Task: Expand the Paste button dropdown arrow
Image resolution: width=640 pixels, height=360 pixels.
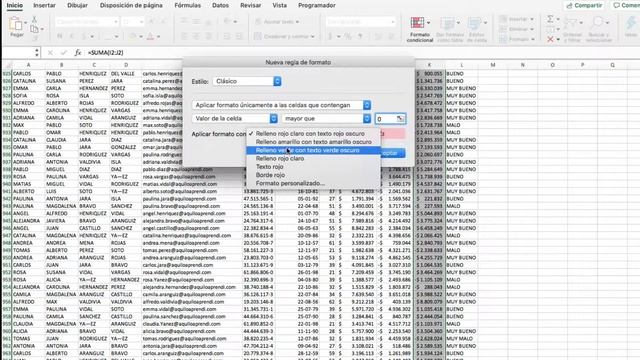Action: (x=25, y=22)
